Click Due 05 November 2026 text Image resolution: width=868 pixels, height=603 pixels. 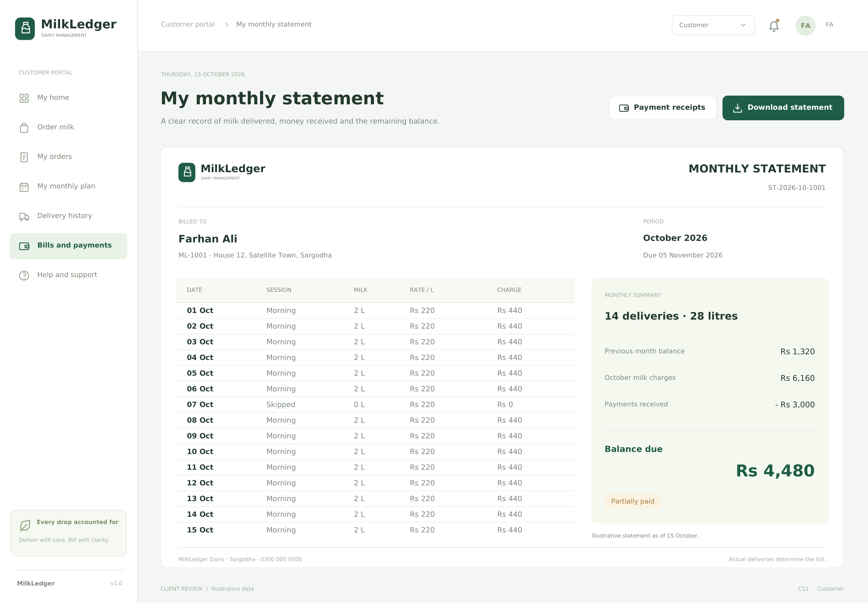[x=683, y=255]
